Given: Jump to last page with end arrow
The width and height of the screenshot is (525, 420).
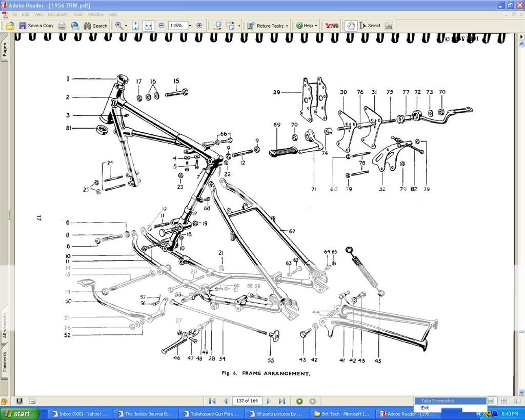Looking at the screenshot, I should click(x=281, y=401).
